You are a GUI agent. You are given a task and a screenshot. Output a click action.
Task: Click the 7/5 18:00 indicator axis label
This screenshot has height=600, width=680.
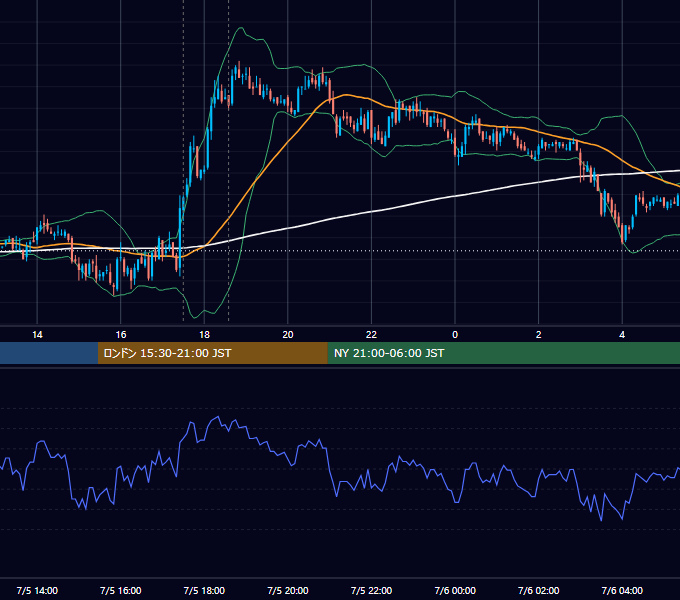pos(204,590)
